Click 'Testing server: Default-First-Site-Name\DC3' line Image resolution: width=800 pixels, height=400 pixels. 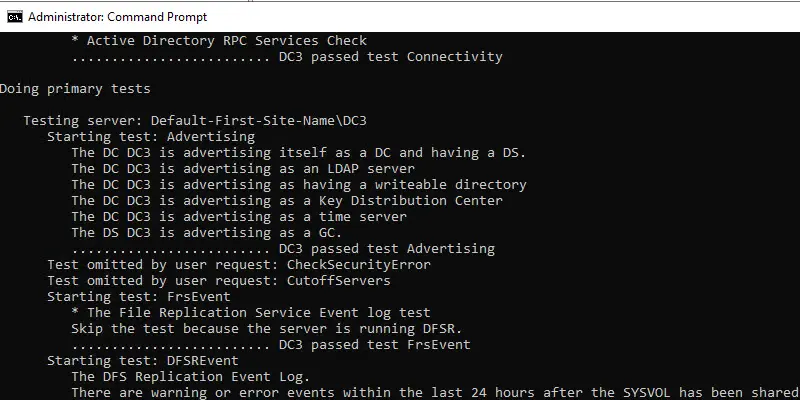(x=195, y=121)
